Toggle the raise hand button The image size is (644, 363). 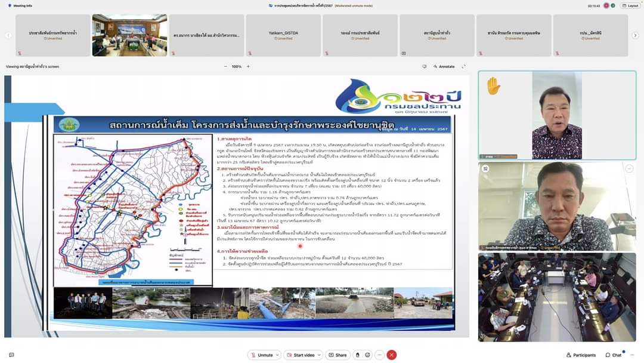pos(358,355)
